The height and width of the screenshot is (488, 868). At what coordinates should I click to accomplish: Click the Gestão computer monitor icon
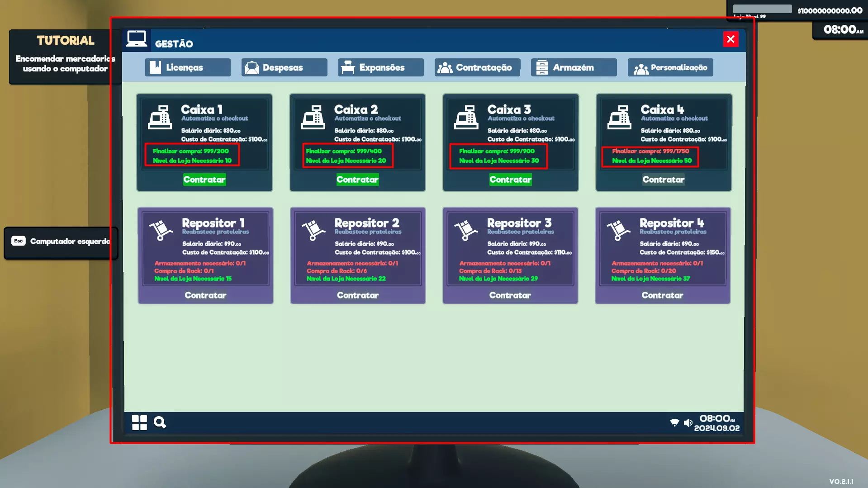(x=137, y=39)
